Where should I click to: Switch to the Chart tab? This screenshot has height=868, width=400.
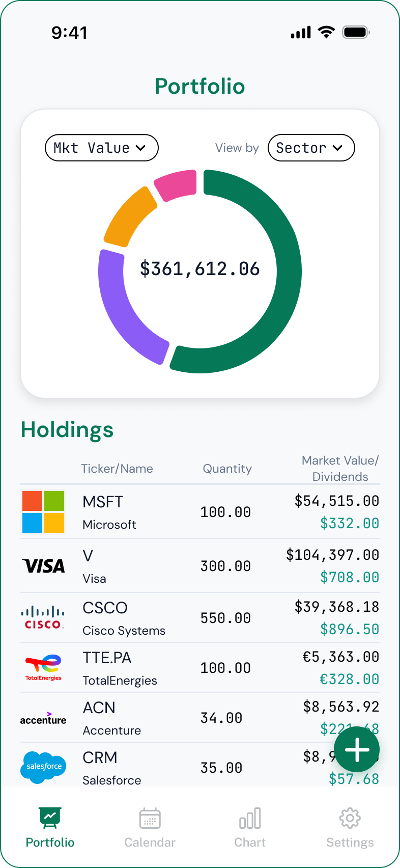tap(250, 828)
